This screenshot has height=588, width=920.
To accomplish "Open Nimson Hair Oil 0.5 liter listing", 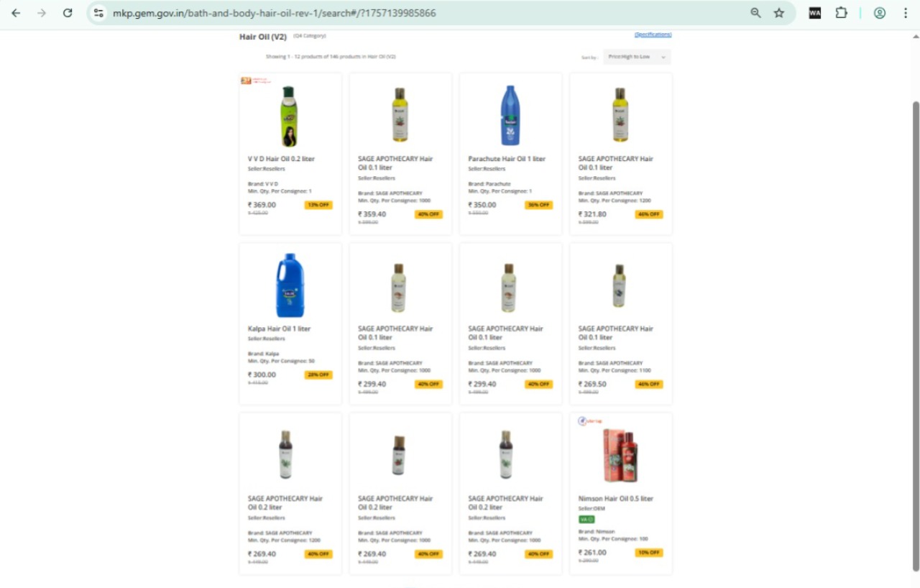I will click(x=615, y=498).
